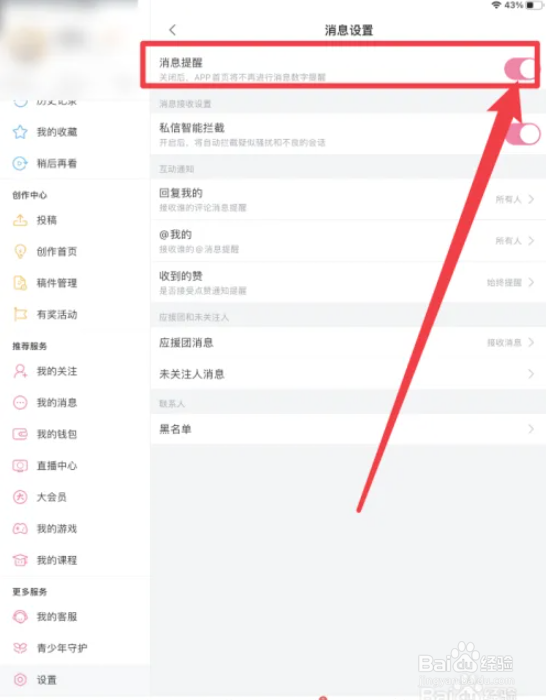Expand 应援团消息 chevron arrow

point(531,342)
